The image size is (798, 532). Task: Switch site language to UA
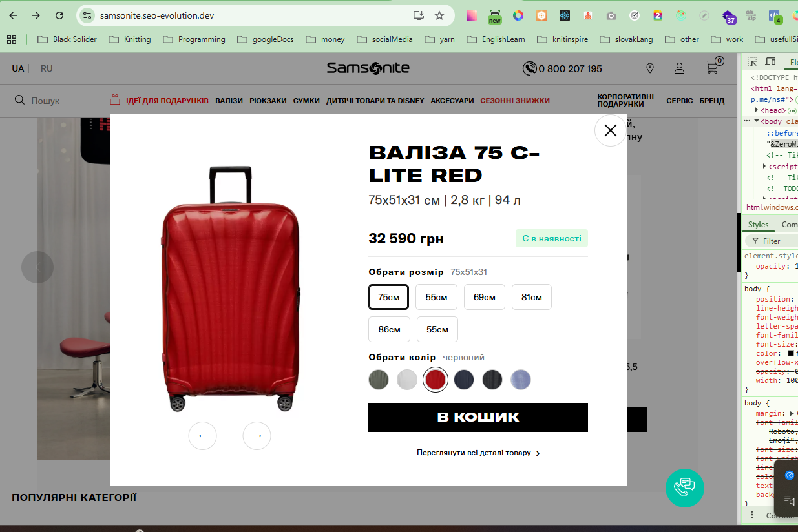tap(18, 68)
